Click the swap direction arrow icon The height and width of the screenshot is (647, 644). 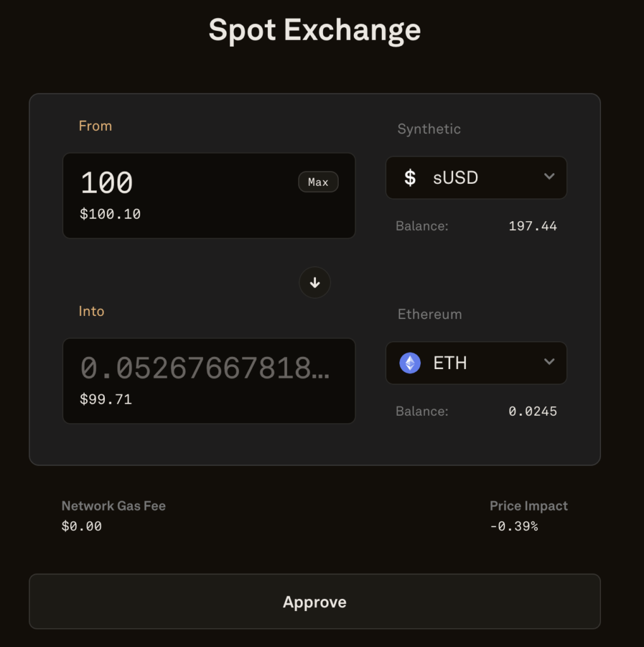[315, 282]
